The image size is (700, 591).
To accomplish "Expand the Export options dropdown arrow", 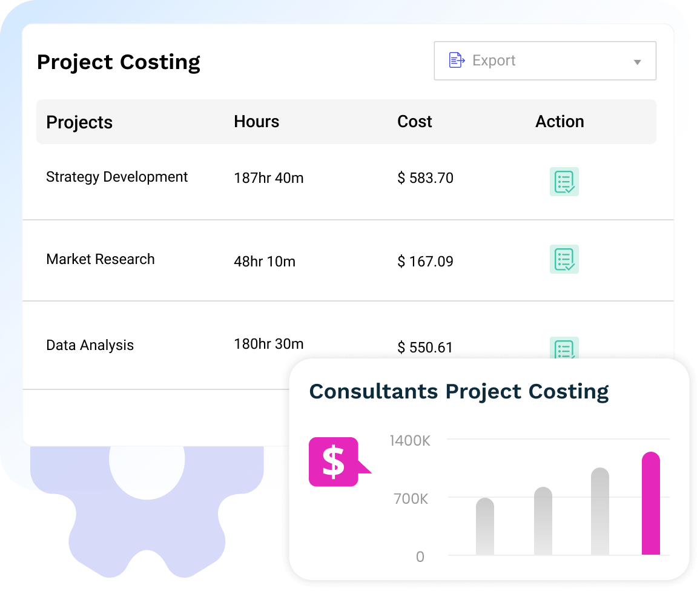I will coord(636,61).
